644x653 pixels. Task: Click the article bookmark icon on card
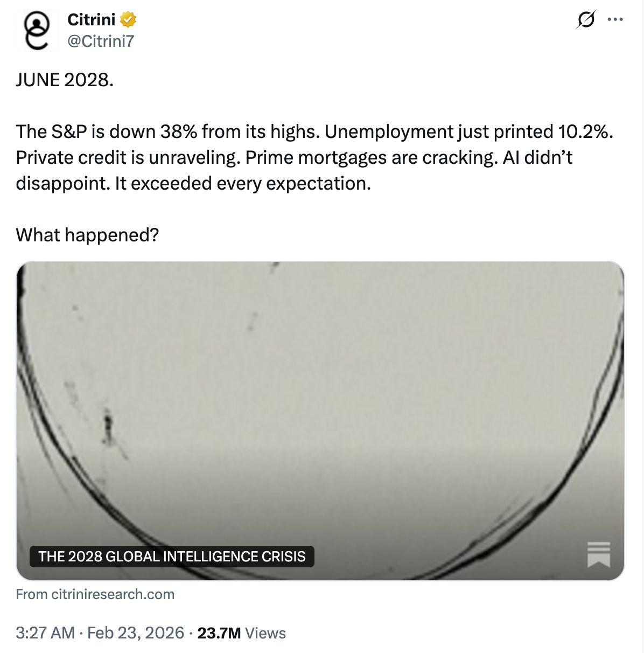click(598, 554)
